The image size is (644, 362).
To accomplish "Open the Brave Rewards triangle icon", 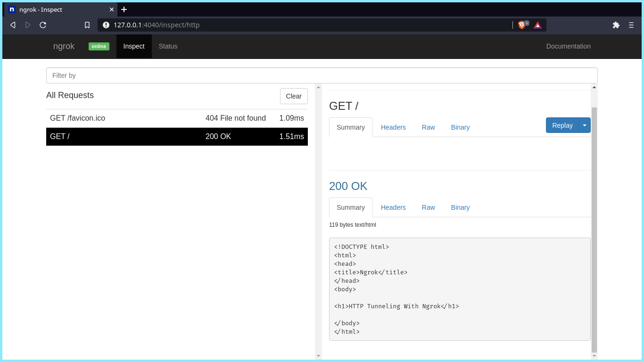I will tap(538, 25).
